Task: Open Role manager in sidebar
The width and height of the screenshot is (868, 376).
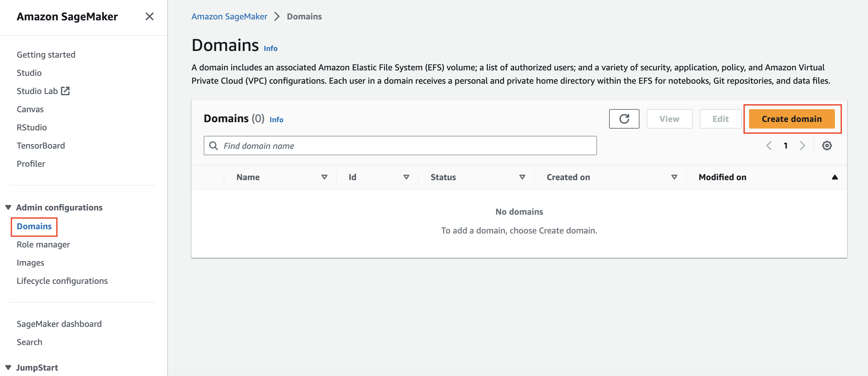Action: (x=43, y=244)
